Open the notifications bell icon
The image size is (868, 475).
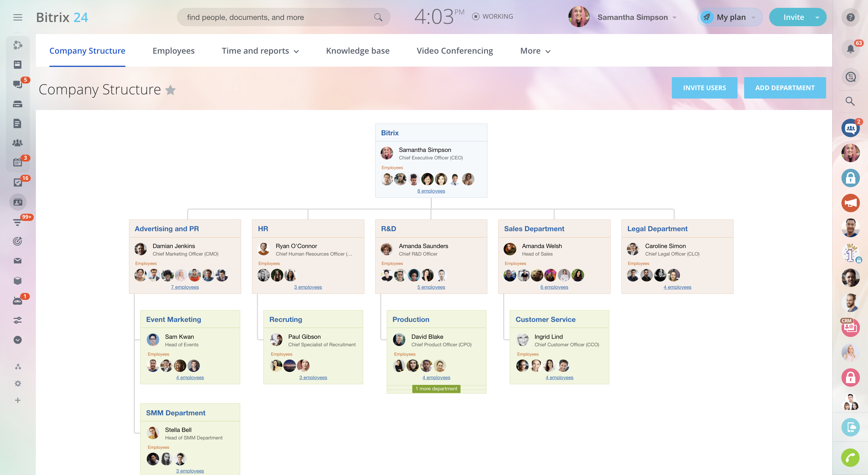pos(850,49)
